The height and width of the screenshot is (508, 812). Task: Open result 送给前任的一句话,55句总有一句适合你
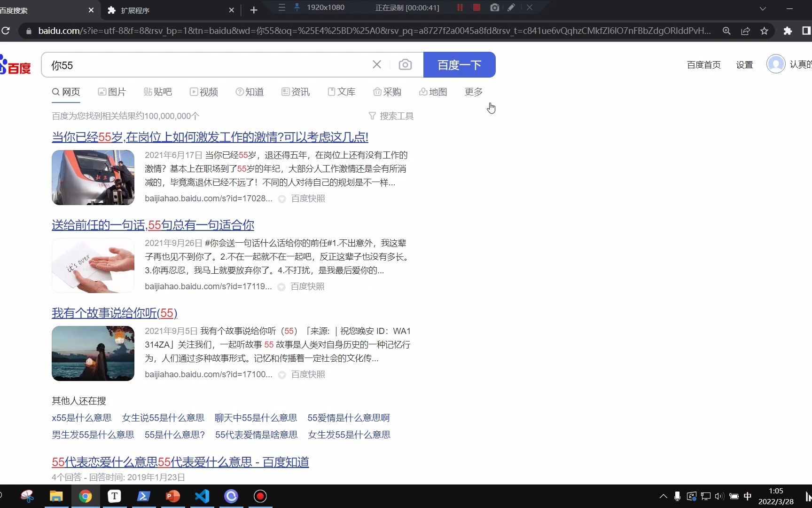click(153, 225)
